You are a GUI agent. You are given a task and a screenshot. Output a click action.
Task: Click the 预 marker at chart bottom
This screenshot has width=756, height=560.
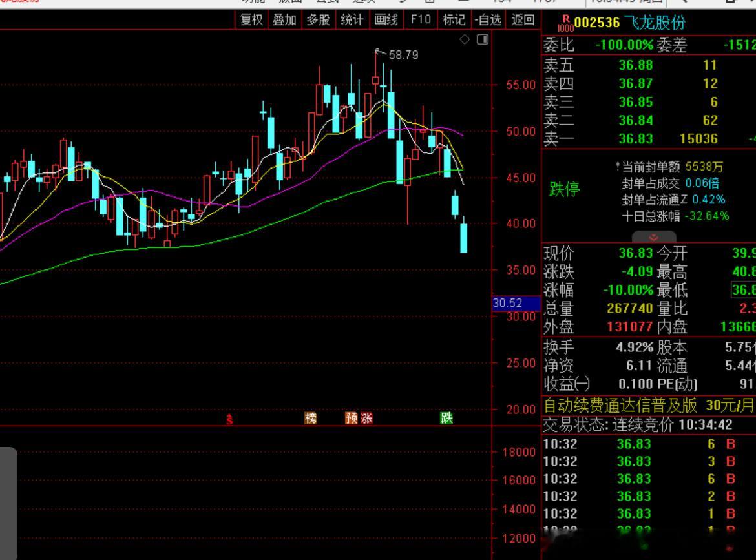(351, 418)
